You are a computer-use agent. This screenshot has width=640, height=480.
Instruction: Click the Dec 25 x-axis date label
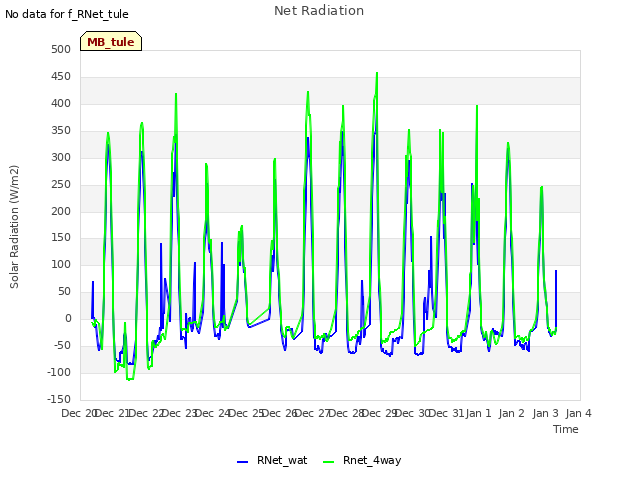point(246,413)
